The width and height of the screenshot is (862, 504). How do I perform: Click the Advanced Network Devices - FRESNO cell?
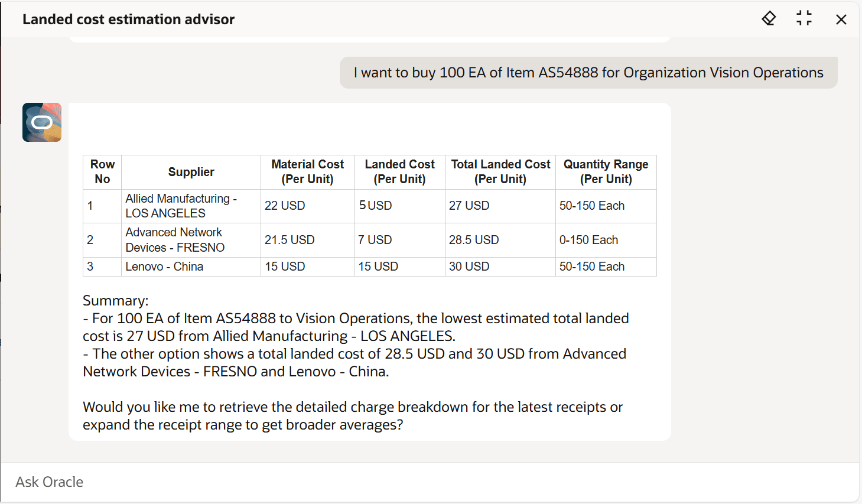(x=173, y=240)
